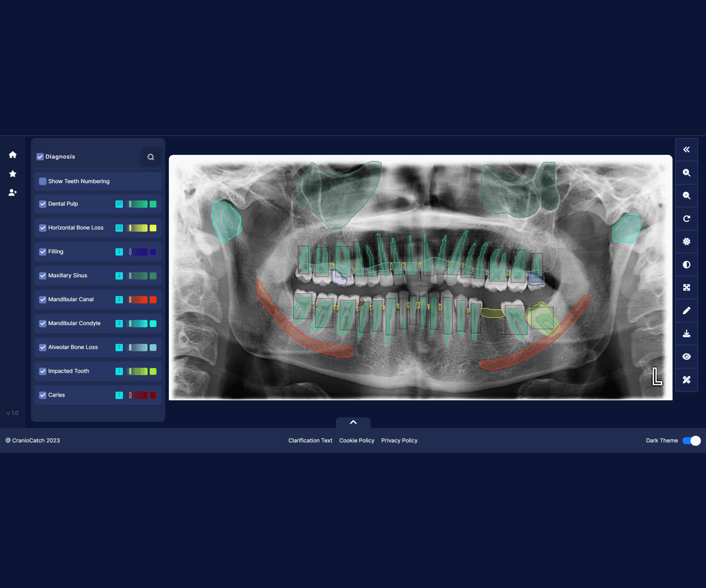The height and width of the screenshot is (588, 706).
Task: Uncheck Horizontal Bone Loss checkbox
Action: [43, 228]
